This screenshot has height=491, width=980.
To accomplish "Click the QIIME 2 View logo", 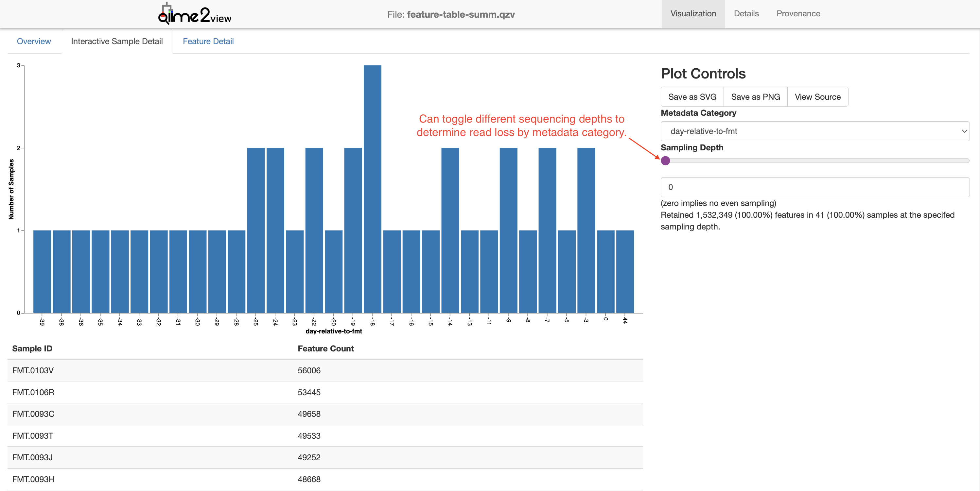I will click(194, 14).
